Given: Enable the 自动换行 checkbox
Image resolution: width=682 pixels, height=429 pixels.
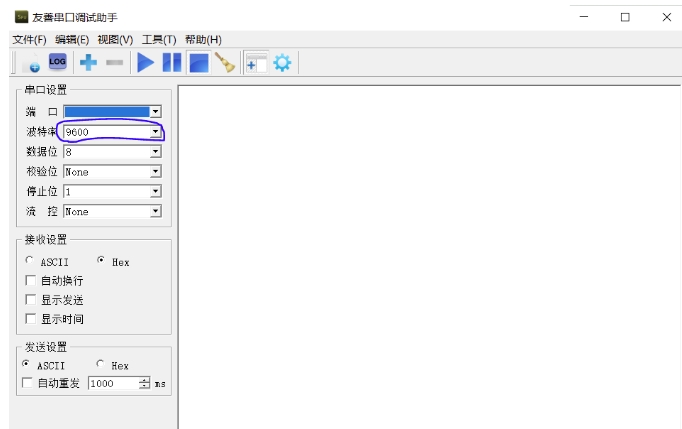Looking at the screenshot, I should [30, 280].
